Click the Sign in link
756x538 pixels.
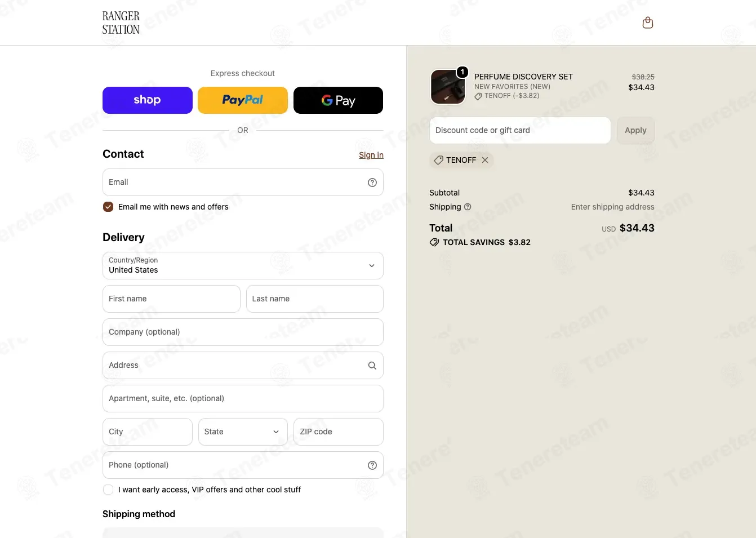point(371,155)
